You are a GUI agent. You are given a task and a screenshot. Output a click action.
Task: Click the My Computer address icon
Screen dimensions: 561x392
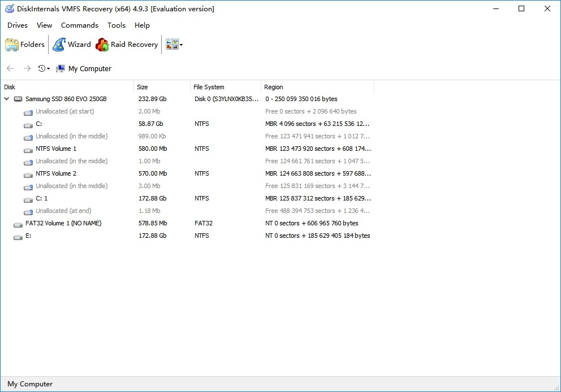(x=61, y=68)
